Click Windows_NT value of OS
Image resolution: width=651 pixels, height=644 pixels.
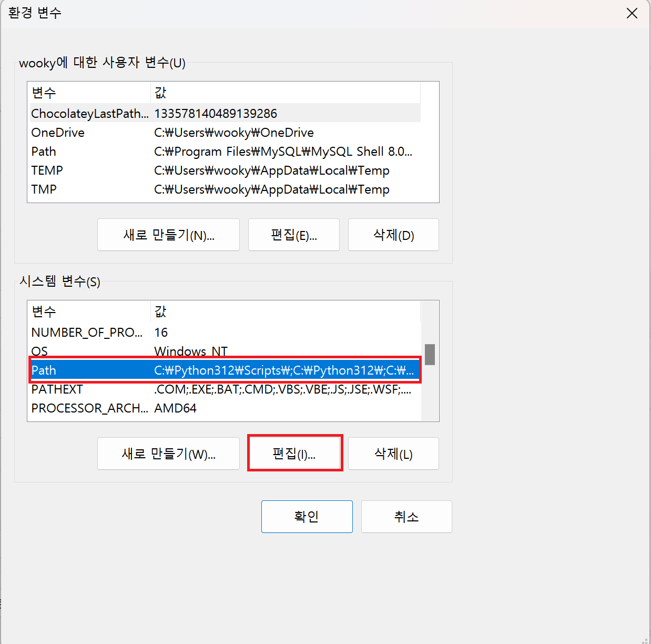[191, 351]
